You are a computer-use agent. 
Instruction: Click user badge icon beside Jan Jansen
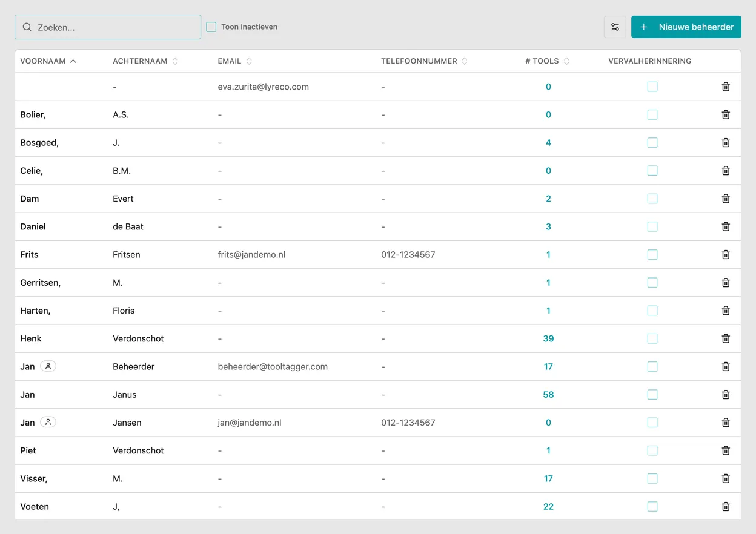(48, 423)
